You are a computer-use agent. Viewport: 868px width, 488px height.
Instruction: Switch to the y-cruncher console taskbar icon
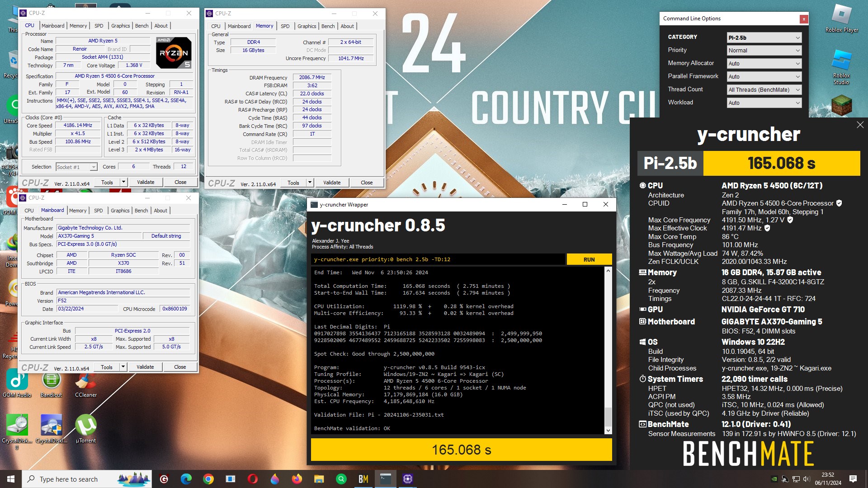pyautogui.click(x=386, y=479)
